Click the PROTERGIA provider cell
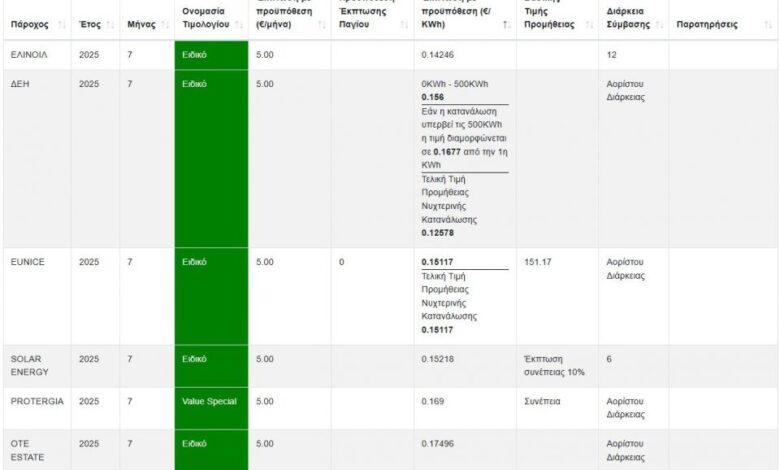 (37, 402)
